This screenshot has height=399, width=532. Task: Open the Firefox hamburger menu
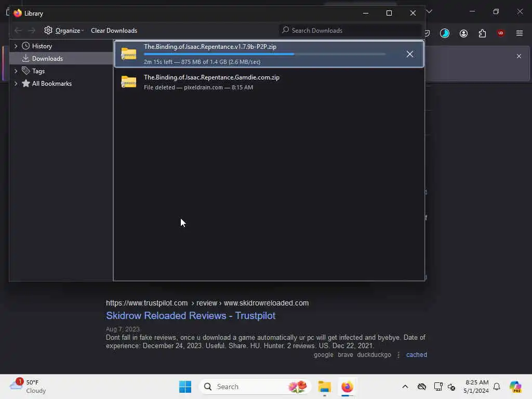519,33
